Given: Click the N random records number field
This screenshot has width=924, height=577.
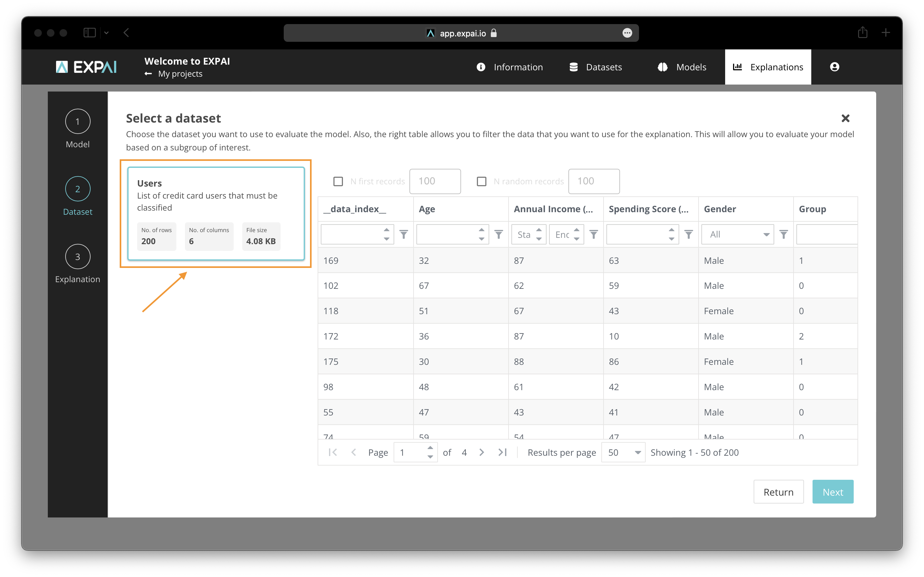Looking at the screenshot, I should tap(594, 181).
